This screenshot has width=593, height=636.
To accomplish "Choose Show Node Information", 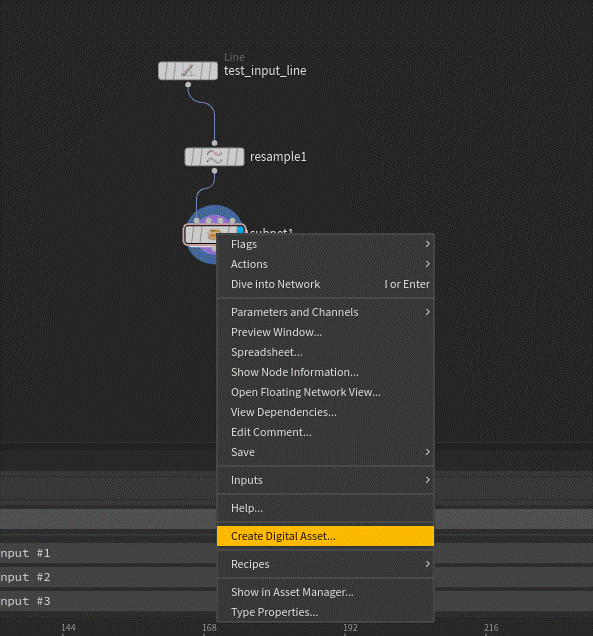I will pos(325,372).
